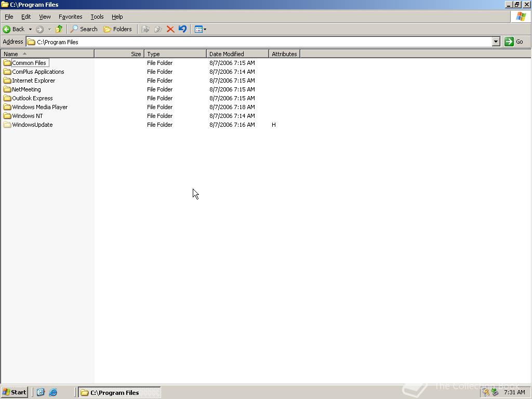
Task: Expand the address bar dropdown
Action: [x=496, y=42]
